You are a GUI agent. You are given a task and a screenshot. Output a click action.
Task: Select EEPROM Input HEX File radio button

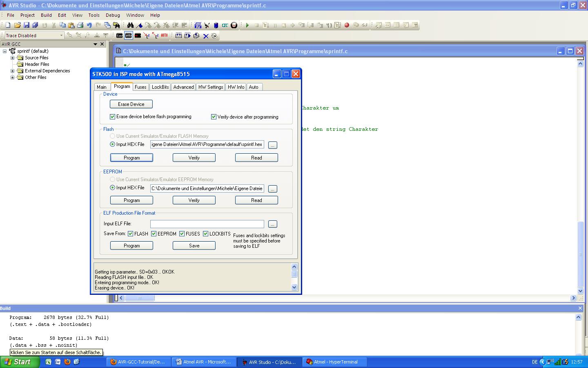[x=112, y=188]
